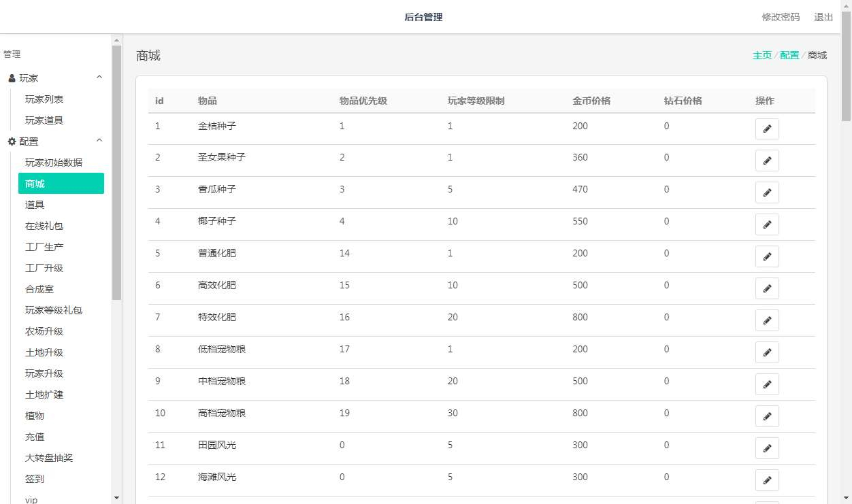Click the 物品 column header
The image size is (852, 504).
(x=208, y=101)
